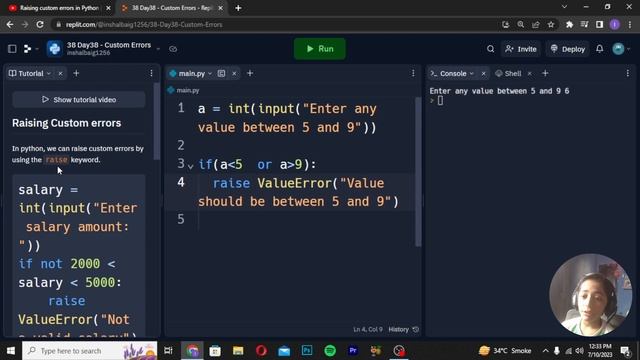Click the main.py tab format icon

[x=221, y=73]
